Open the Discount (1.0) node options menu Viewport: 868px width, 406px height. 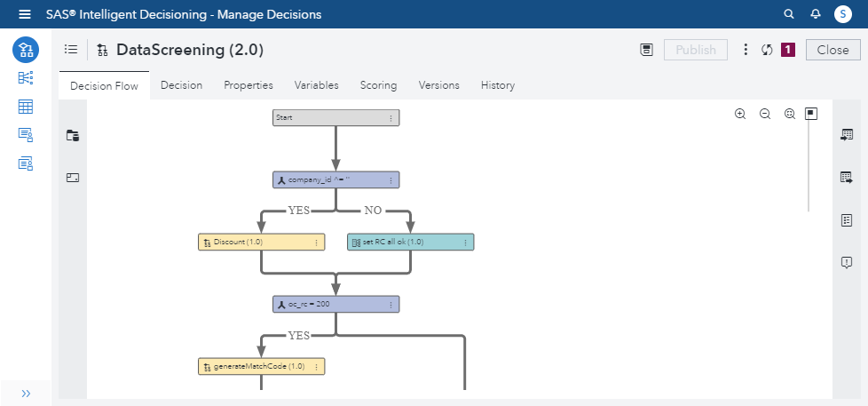pyautogui.click(x=317, y=243)
